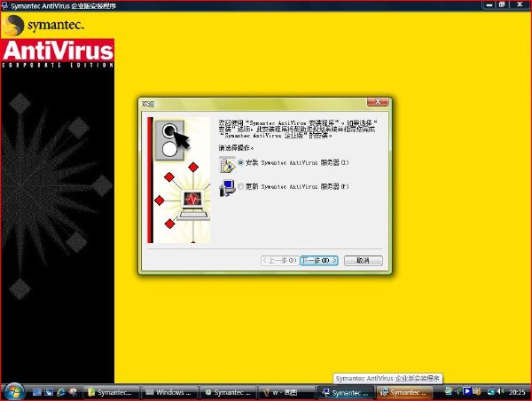This screenshot has height=401, width=532.
Task: Click the update server computer icon
Action: click(x=227, y=188)
